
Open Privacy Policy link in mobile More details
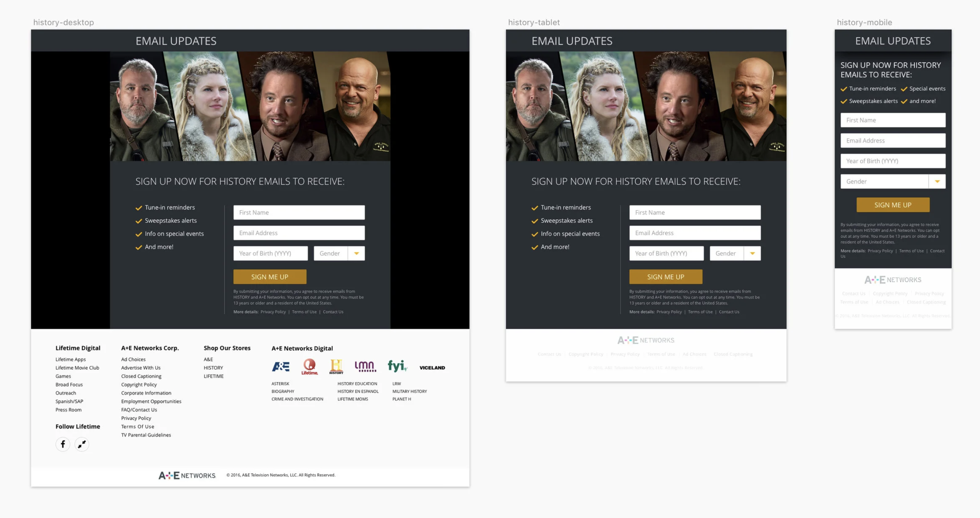pos(880,251)
